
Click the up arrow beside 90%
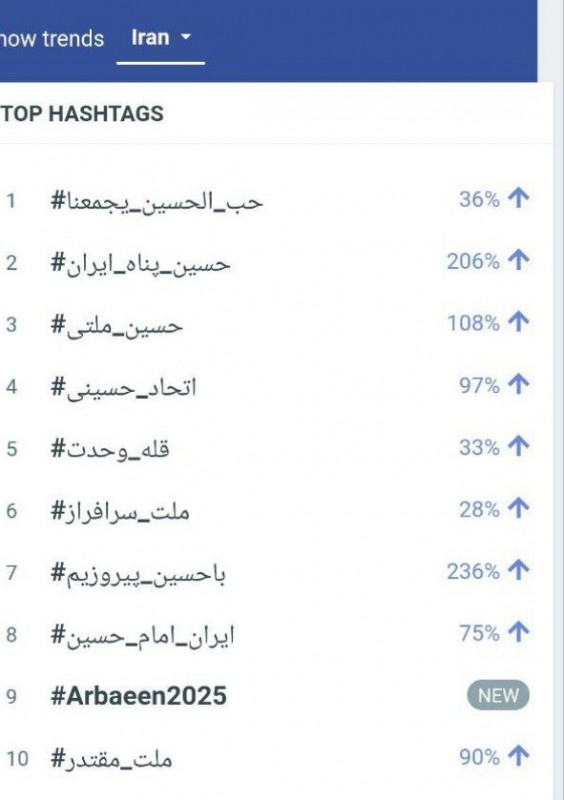pos(519,756)
